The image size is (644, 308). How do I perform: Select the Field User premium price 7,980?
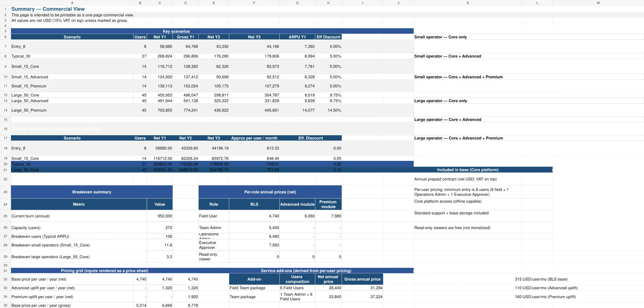328,216
